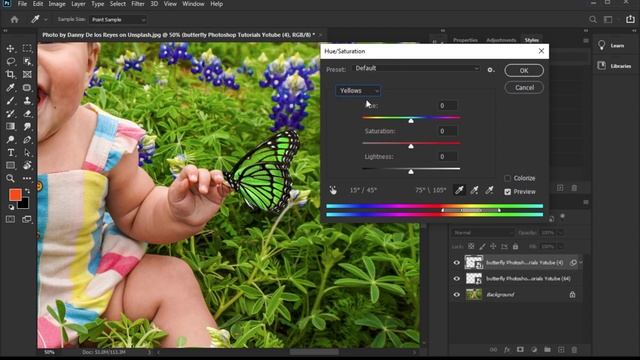This screenshot has height=360, width=640.
Task: Open the Normal blend mode dropdown
Action: pyautogui.click(x=482, y=233)
